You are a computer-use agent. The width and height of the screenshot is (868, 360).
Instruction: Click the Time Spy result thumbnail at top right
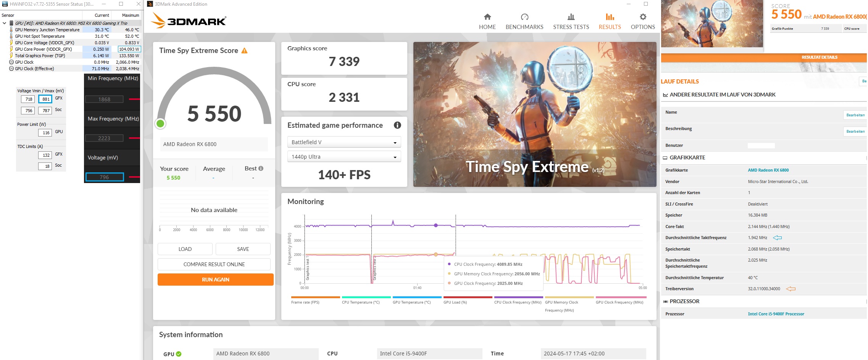[712, 24]
